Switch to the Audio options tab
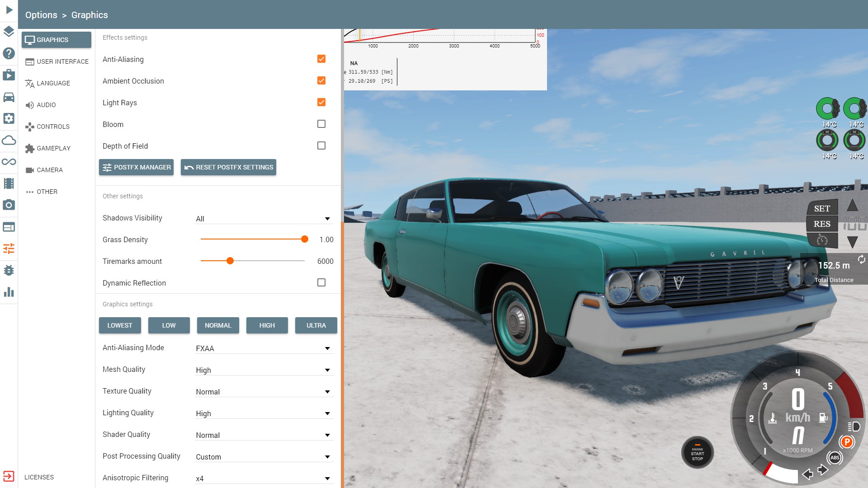Screen dimensions: 868x488 pos(46,105)
